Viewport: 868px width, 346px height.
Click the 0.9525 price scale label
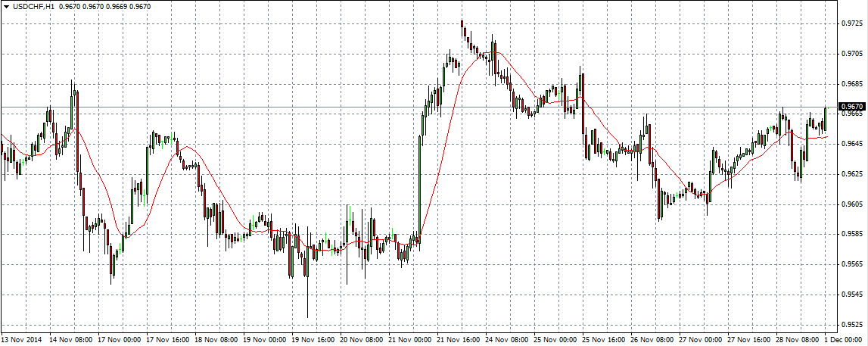[x=852, y=325]
